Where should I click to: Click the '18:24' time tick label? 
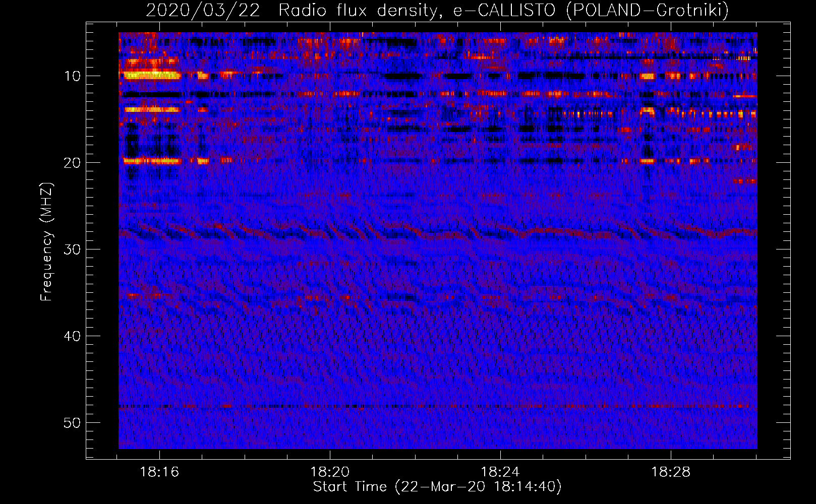pyautogui.click(x=500, y=472)
